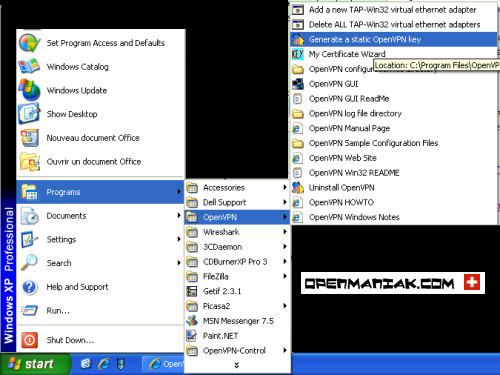Open the OpenVPN HOWTO page

[394, 202]
